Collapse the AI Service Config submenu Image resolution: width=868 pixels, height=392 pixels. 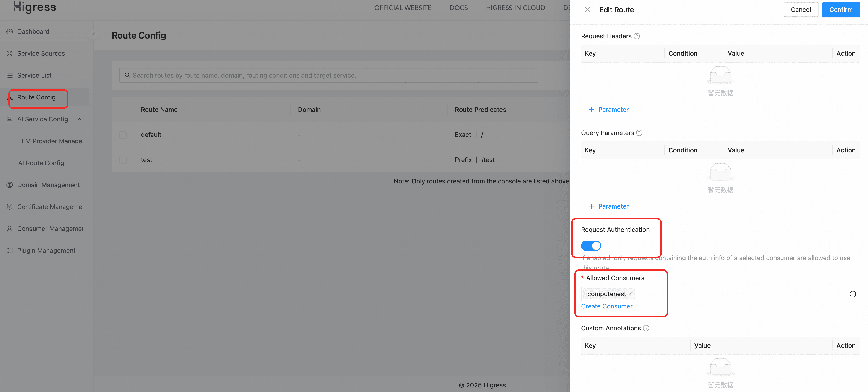[x=80, y=119]
